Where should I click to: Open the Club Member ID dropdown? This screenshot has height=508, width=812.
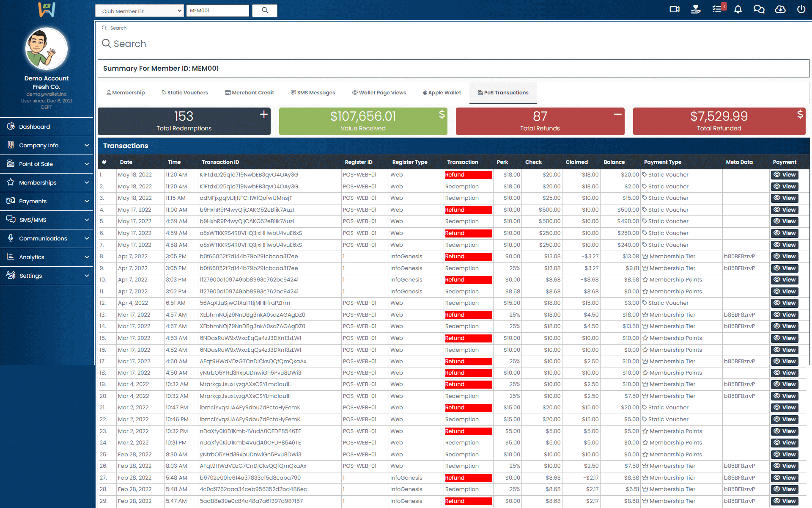[140, 11]
